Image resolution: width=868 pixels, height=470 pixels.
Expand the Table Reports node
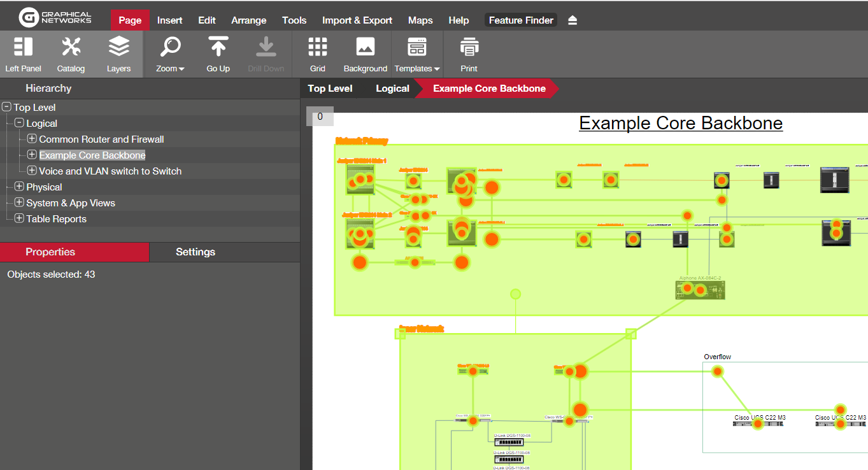tap(19, 218)
